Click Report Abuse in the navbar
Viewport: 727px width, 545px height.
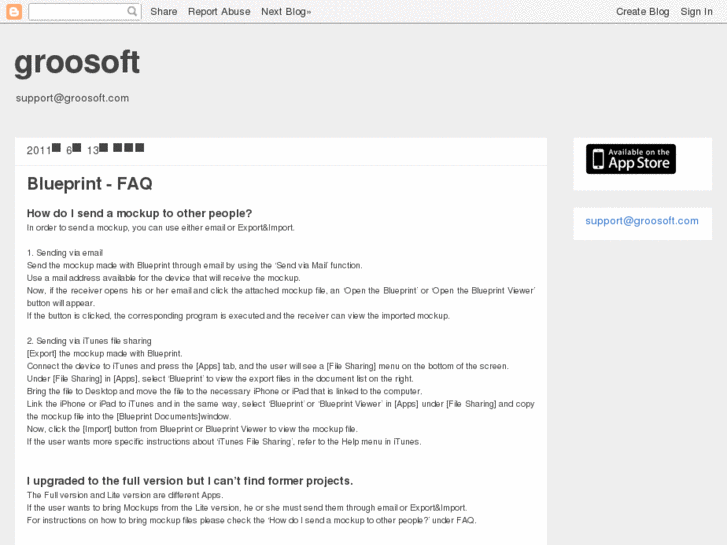tap(219, 12)
